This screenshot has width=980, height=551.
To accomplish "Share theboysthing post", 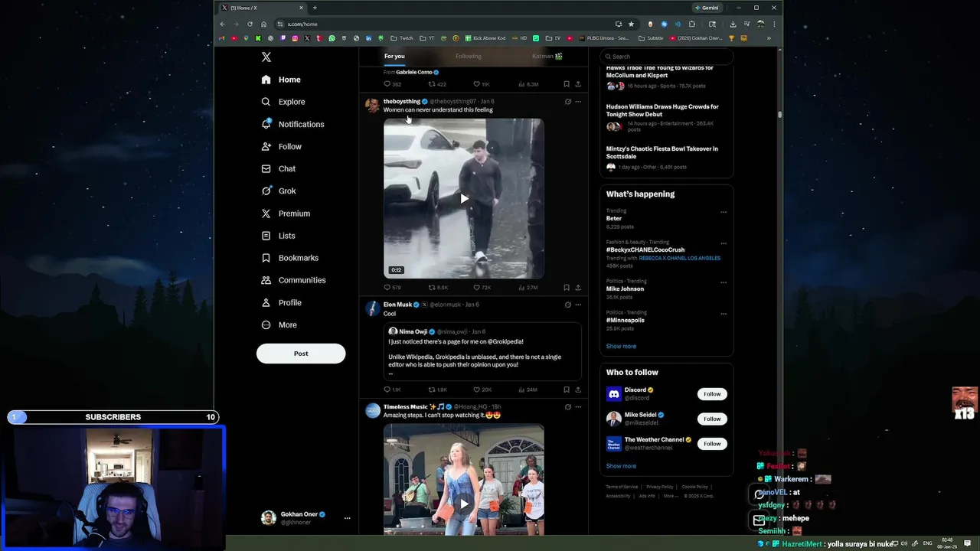I will [578, 288].
